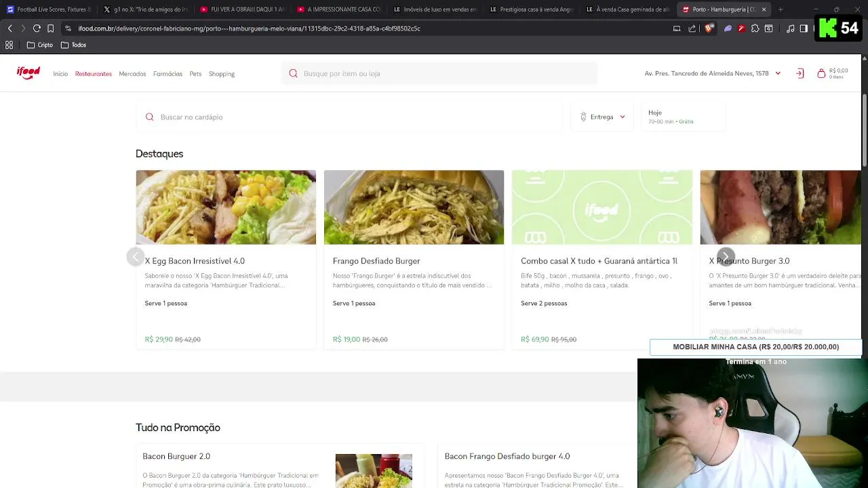Open the Hoje 70-80 min schedule selector

pyautogui.click(x=683, y=117)
